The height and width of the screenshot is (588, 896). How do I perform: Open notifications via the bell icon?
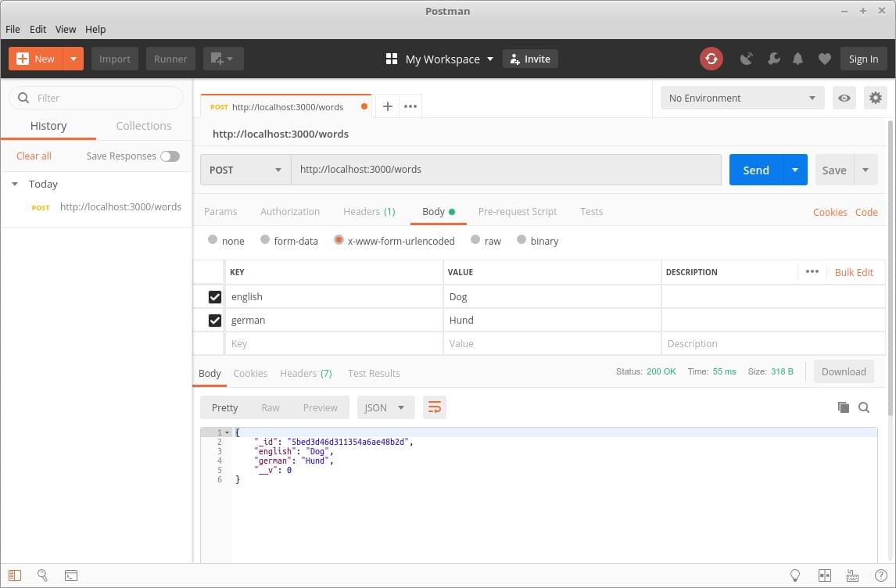[797, 59]
